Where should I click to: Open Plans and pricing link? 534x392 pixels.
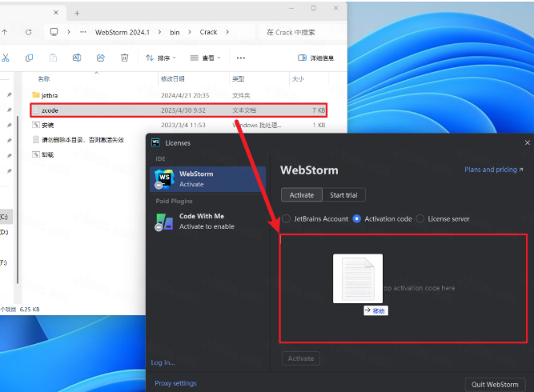[493, 170]
